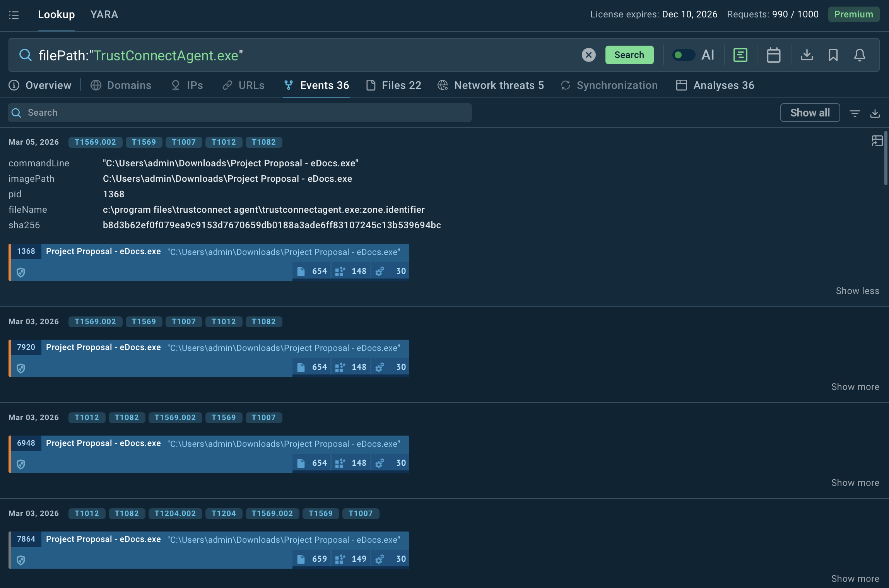Viewport: 889px width, 588px height.
Task: Collapse first event details via Show less
Action: tap(857, 291)
